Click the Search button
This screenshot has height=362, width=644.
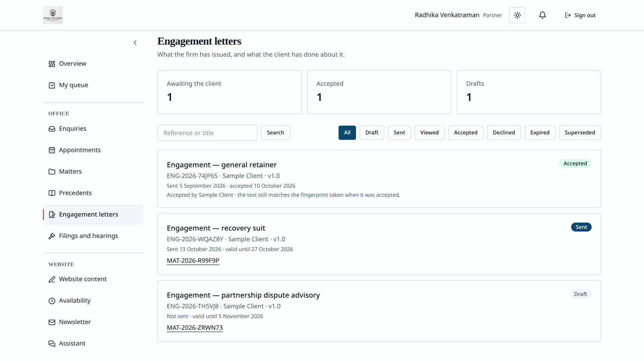pos(275,133)
